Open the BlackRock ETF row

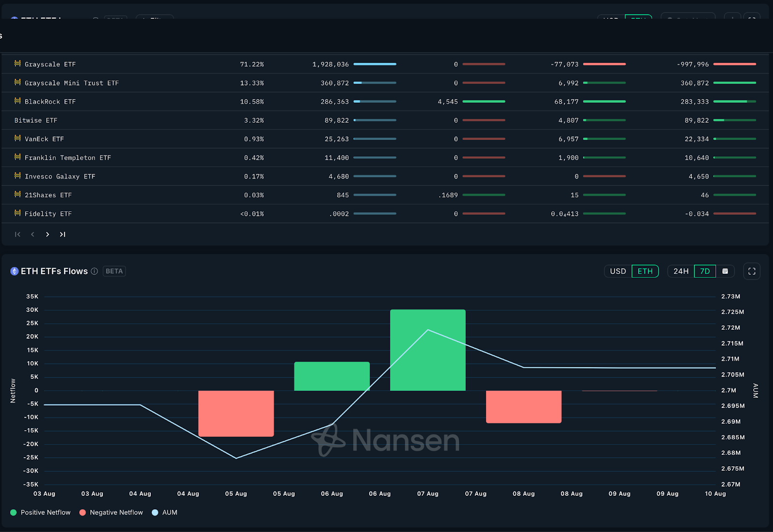(385, 101)
